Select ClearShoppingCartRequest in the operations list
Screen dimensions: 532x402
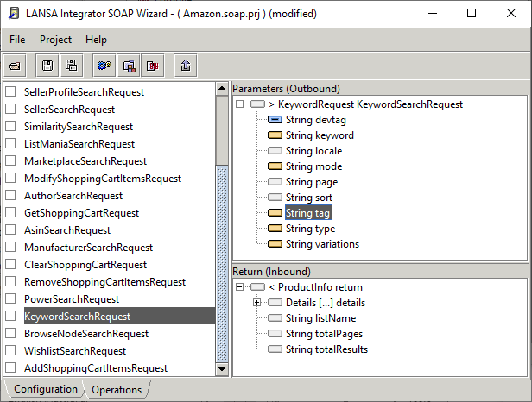85,265
